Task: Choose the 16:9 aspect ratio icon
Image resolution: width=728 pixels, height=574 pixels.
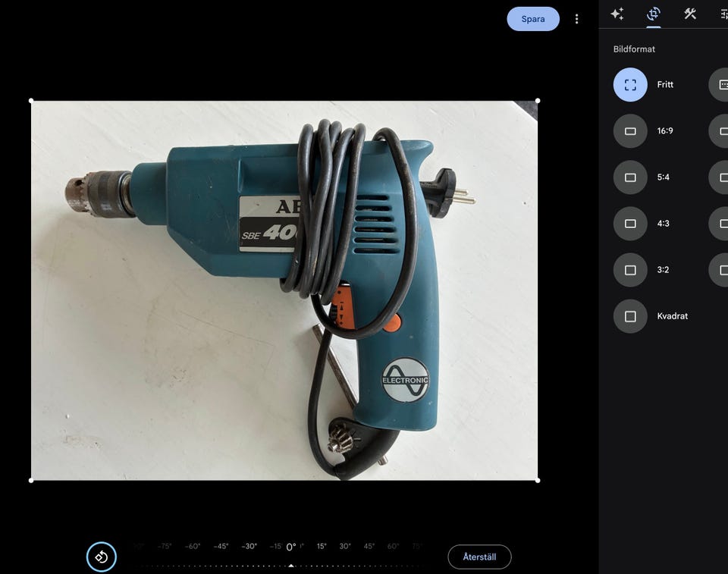Action: 630,131
